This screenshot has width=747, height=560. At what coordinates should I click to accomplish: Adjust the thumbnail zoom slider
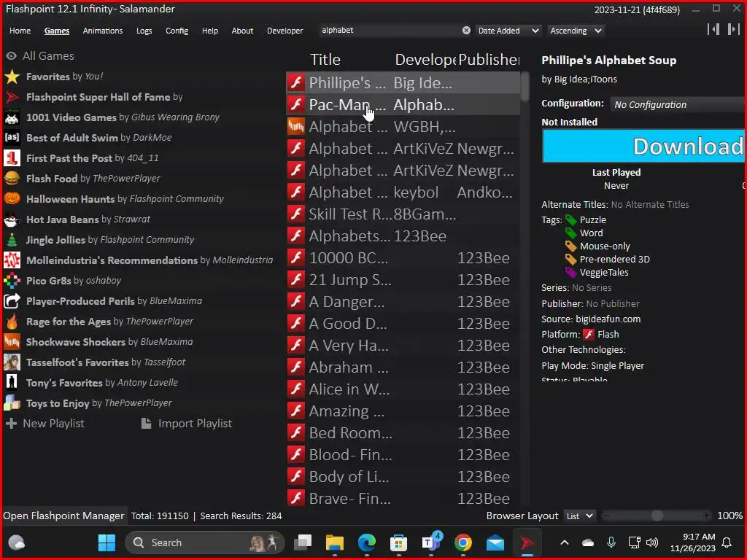(x=657, y=516)
